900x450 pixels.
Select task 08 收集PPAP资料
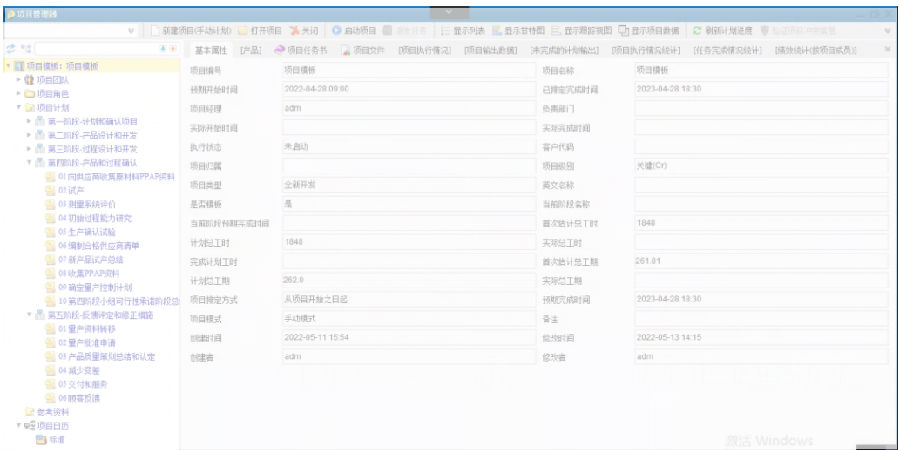[x=88, y=273]
